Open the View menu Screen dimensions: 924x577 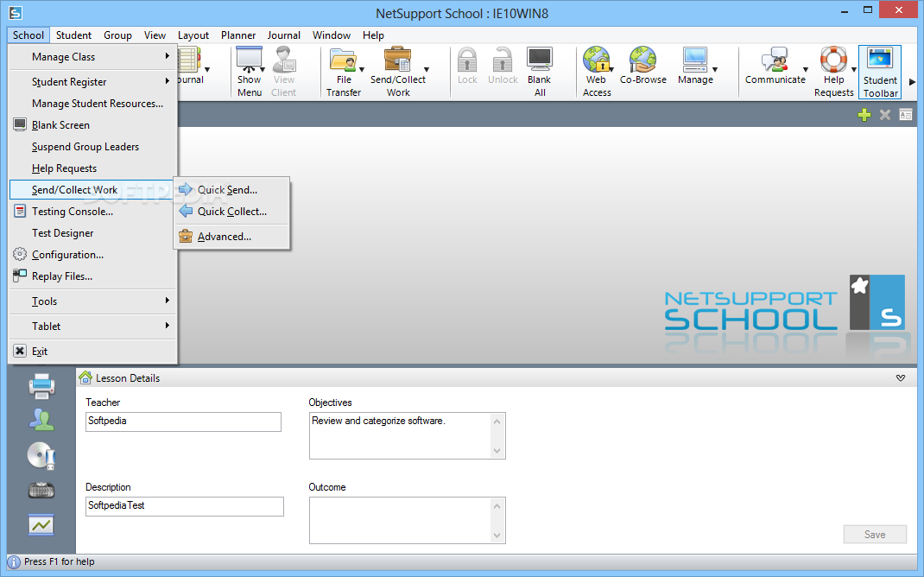(x=155, y=35)
